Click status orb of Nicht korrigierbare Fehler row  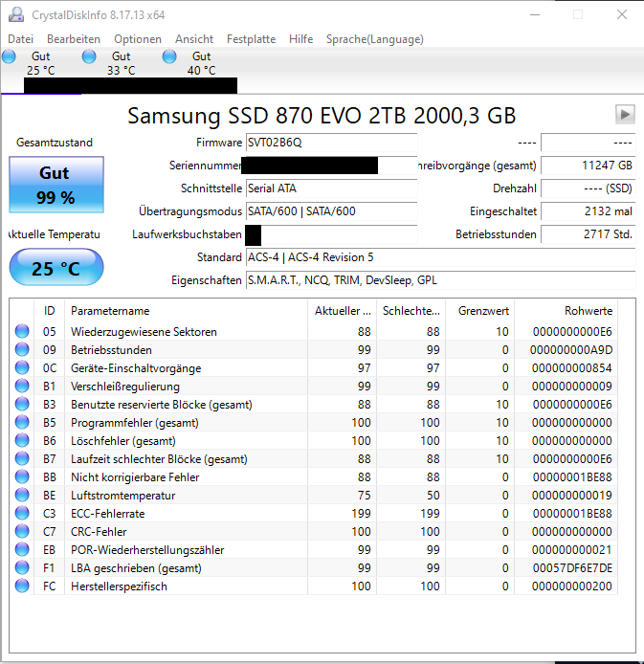22,476
